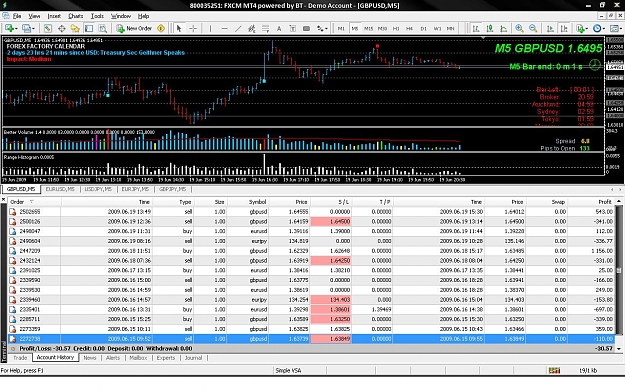Open the Navigator star-folder icon
This screenshot has height=391, width=625.
click(x=75, y=28)
